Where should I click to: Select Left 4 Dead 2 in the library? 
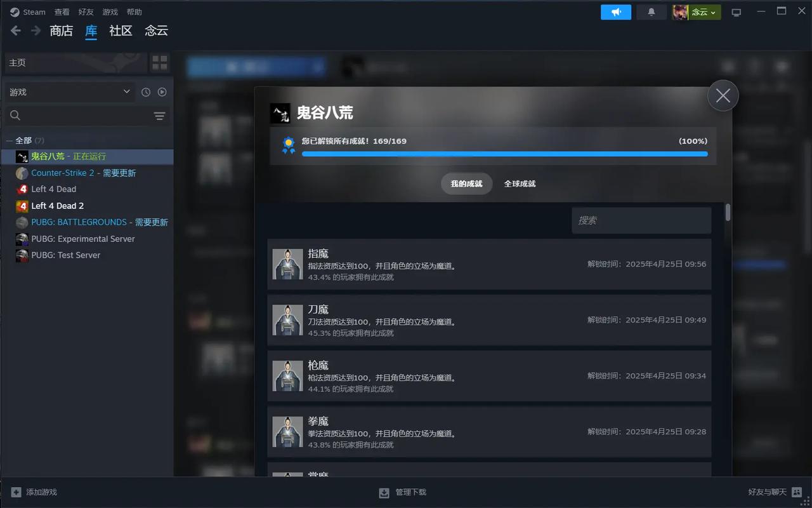click(x=88, y=206)
